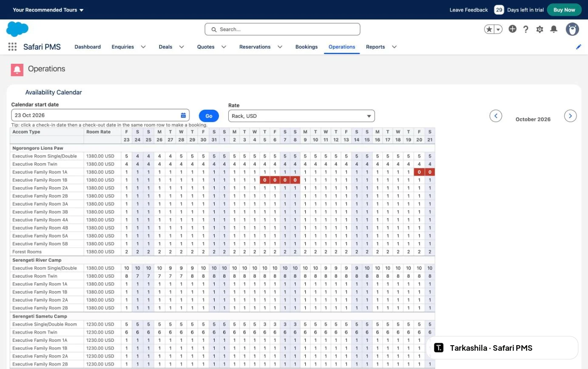Click the 29 days left counter

click(499, 10)
